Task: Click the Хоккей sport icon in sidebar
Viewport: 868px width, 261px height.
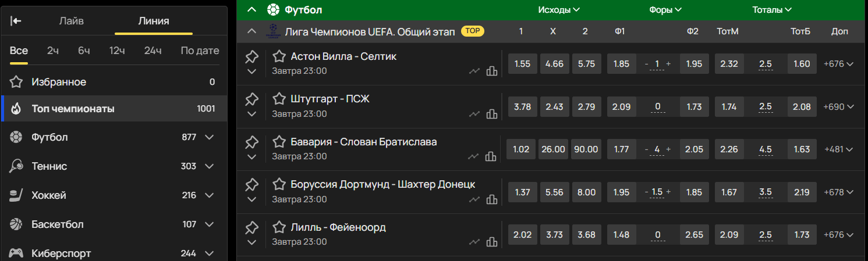Action: coord(16,195)
